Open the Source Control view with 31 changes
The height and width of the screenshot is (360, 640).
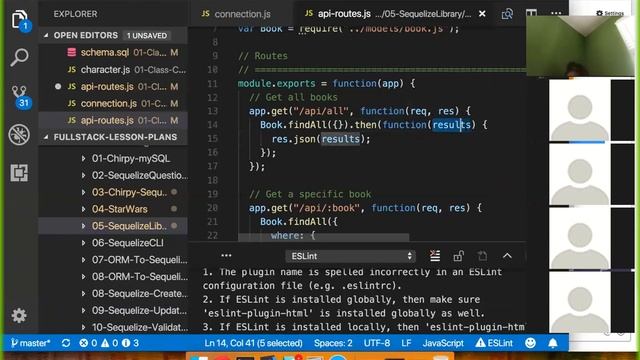19,96
